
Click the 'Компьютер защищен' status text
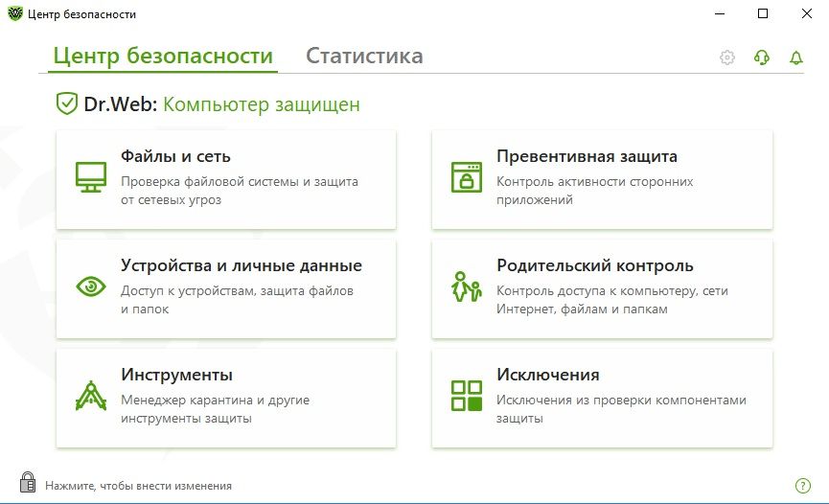click(262, 104)
